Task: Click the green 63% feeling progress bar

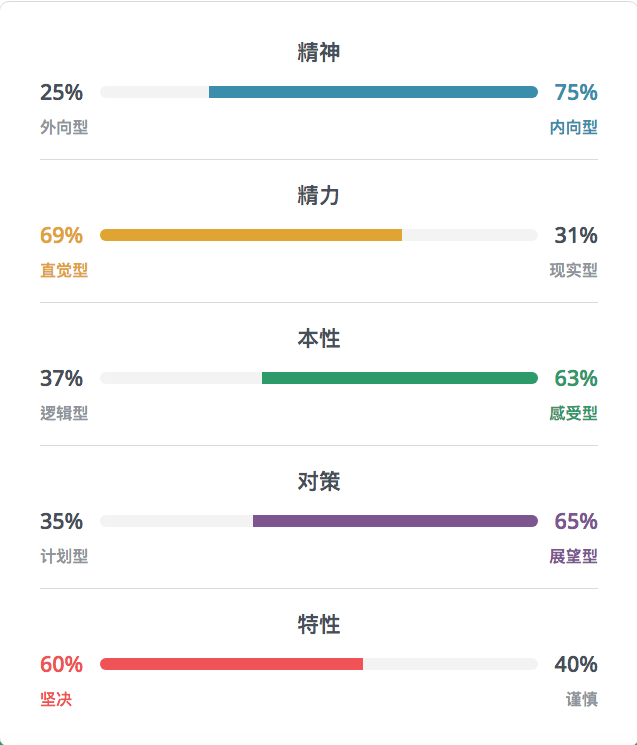Action: pos(400,378)
